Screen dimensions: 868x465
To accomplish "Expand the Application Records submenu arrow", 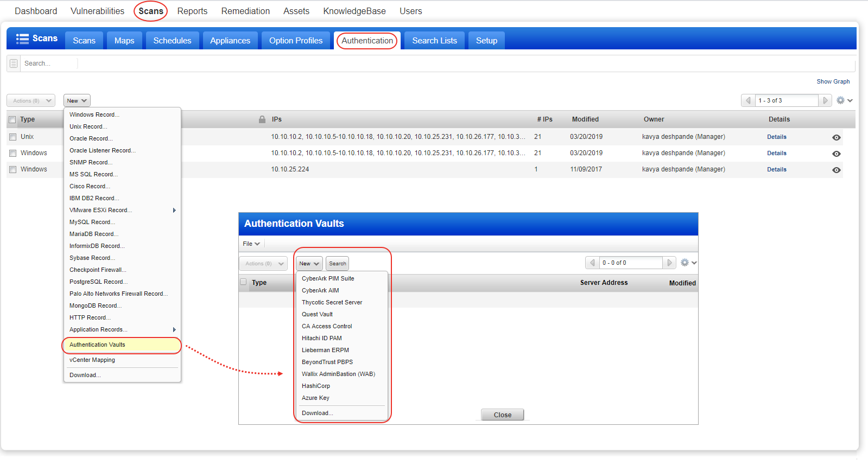I will click(x=174, y=329).
